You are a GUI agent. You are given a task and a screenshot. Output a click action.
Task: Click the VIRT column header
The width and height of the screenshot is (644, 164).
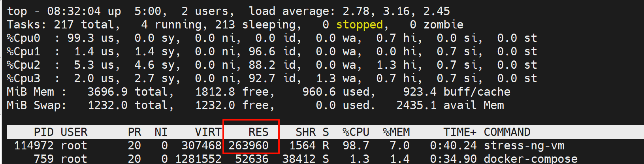(x=208, y=132)
